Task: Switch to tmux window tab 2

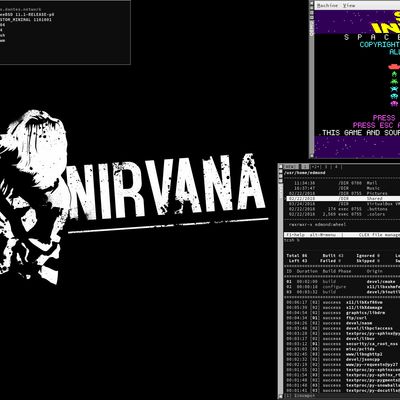Action: [316, 167]
